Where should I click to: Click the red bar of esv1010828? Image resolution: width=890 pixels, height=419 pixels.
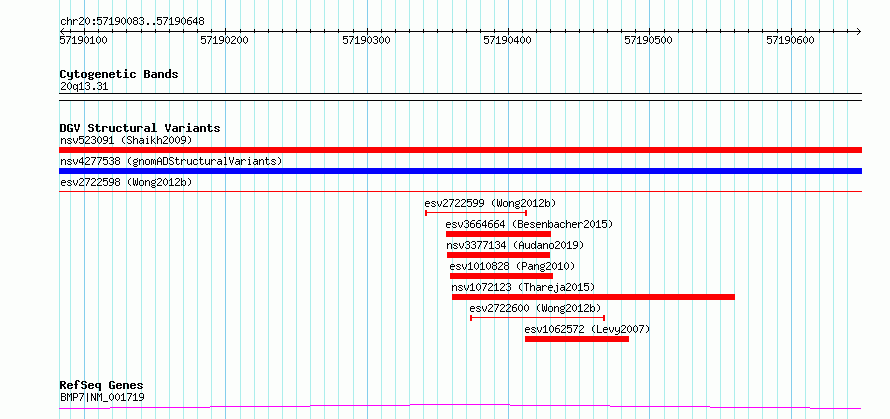501,276
